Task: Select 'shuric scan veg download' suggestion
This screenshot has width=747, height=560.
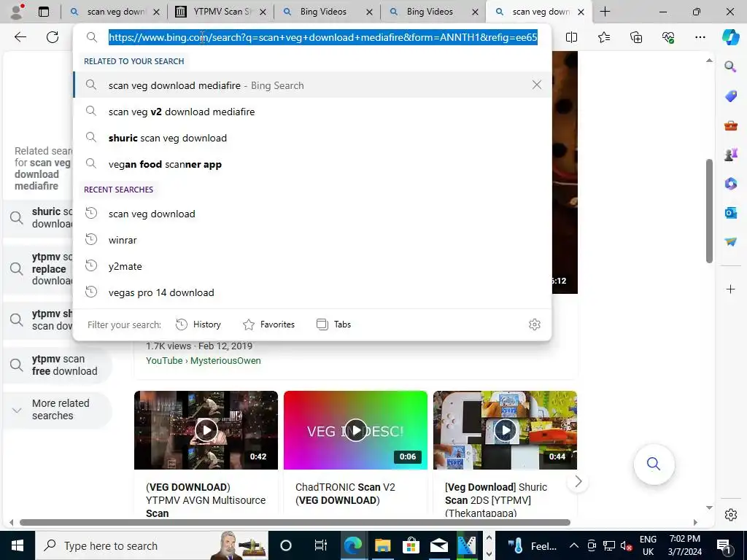Action: tap(312, 138)
